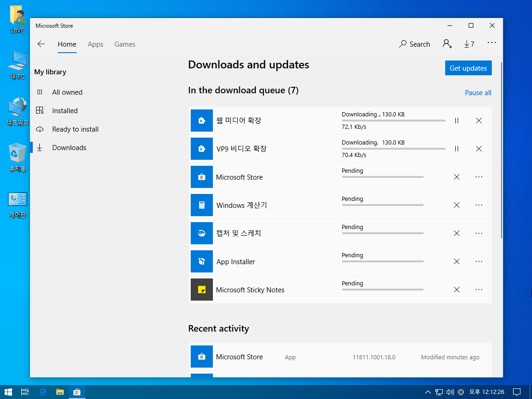Cancel the pending Microsoft Store update

pyautogui.click(x=457, y=177)
